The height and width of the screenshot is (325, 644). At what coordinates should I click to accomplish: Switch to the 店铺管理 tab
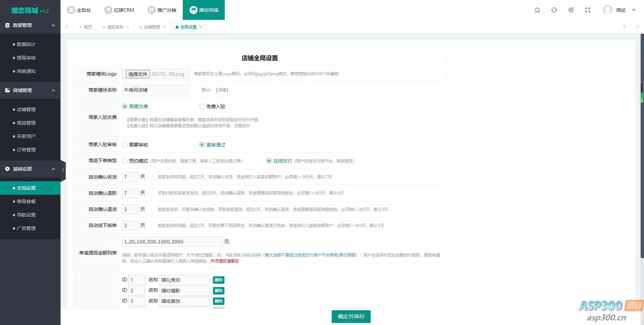(x=152, y=27)
